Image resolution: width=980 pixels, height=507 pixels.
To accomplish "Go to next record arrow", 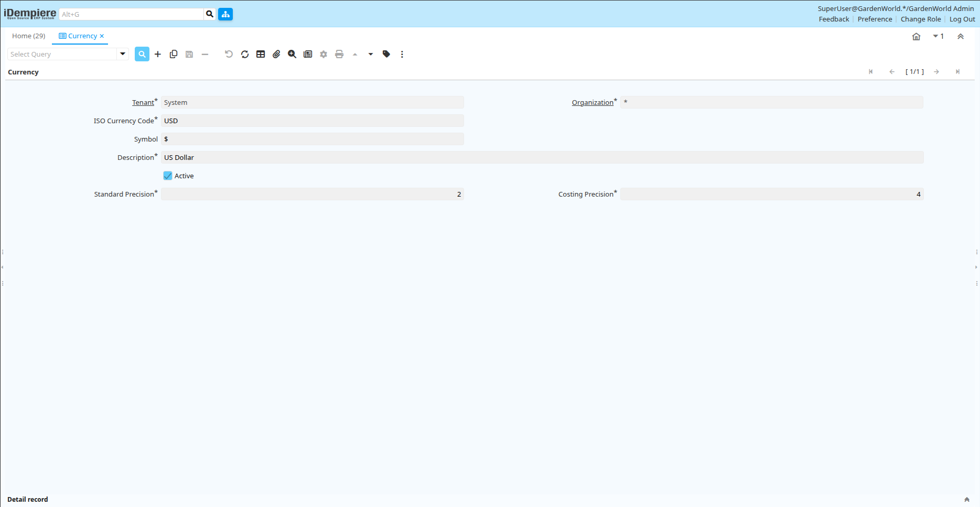I will point(936,72).
